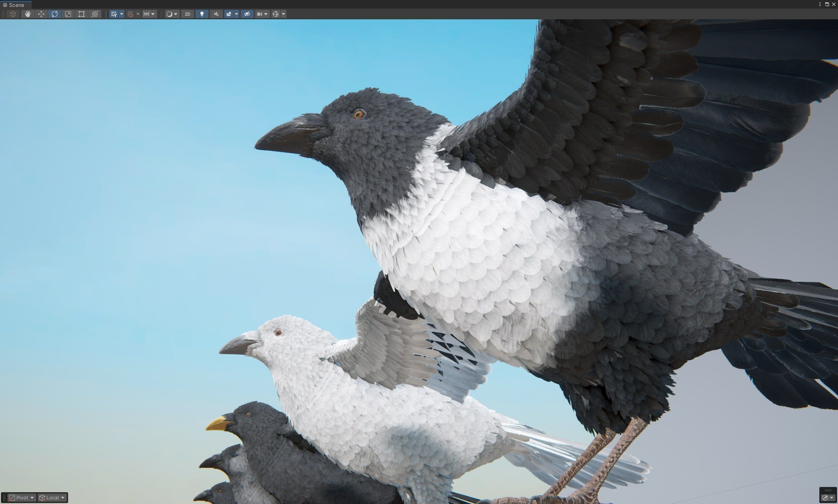The width and height of the screenshot is (838, 504).
Task: Select the Move tool
Action: (x=41, y=14)
